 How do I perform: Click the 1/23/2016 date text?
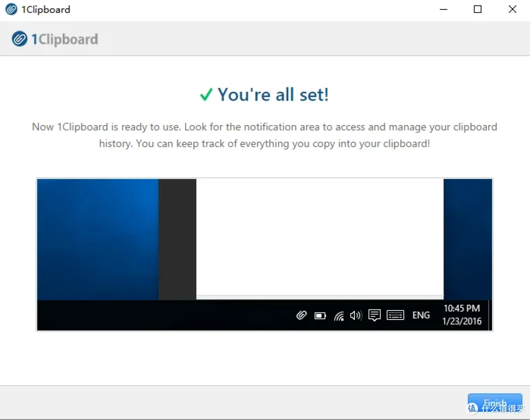(462, 321)
